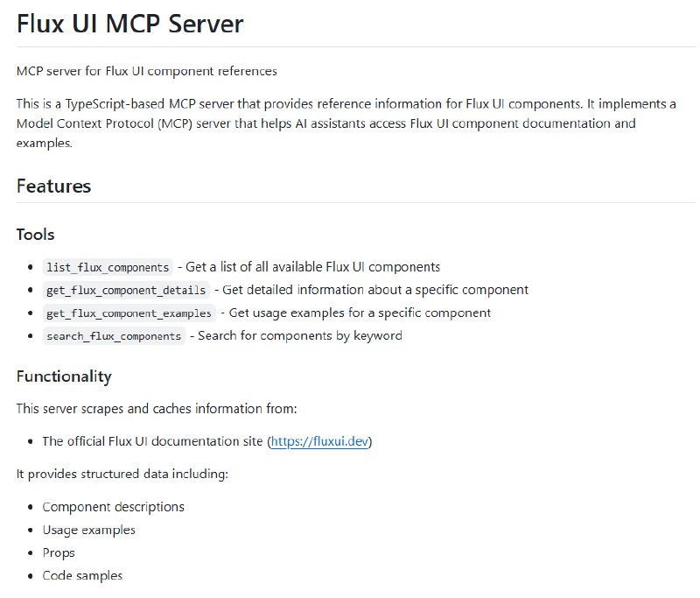The image size is (700, 598).
Task: Click the "Props" list item
Action: tap(59, 552)
